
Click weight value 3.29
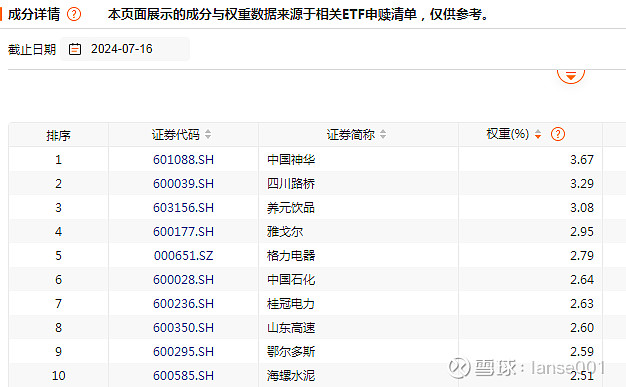click(582, 184)
